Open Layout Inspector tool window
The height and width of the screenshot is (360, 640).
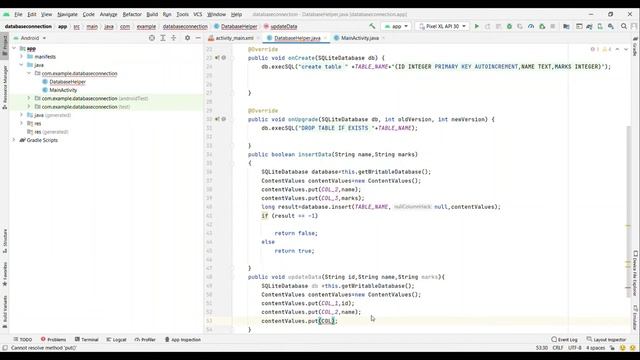tap(606, 340)
